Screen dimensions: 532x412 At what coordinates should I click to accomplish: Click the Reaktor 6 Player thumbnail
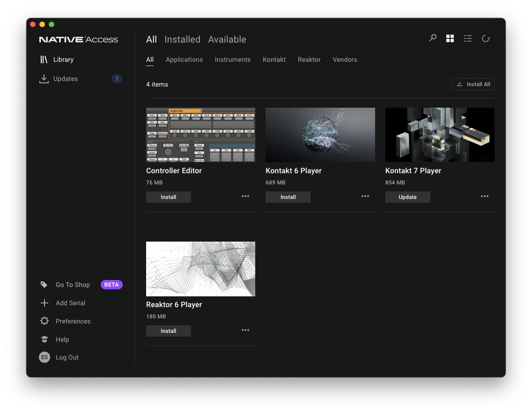[200, 269]
